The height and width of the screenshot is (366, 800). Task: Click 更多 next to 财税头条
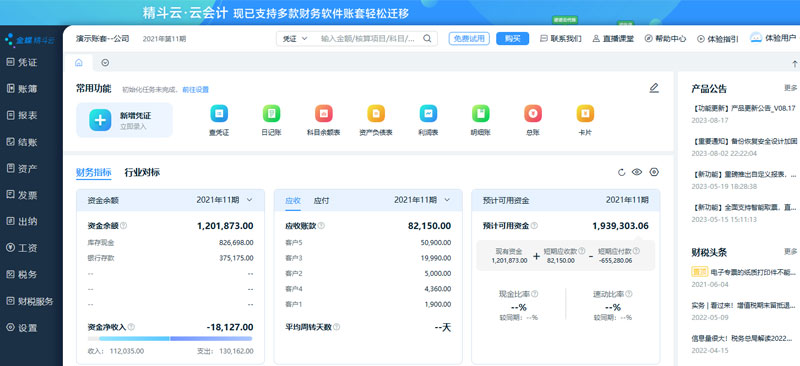pyautogui.click(x=790, y=251)
